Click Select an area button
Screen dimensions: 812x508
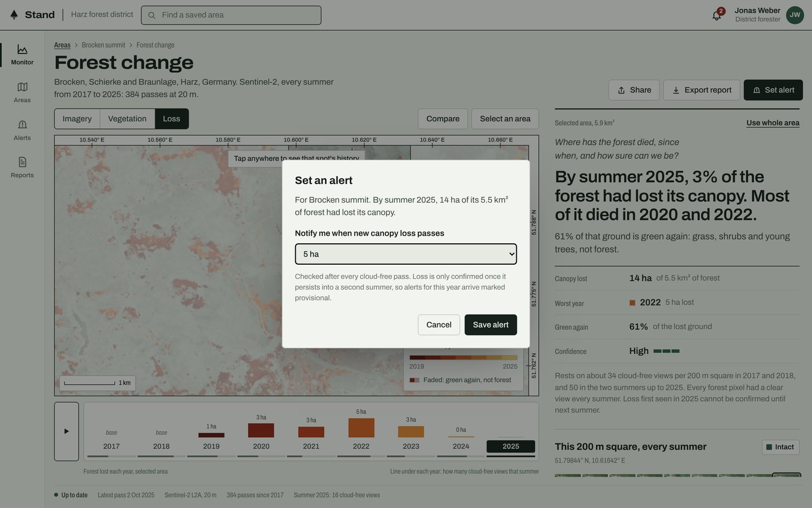click(505, 119)
